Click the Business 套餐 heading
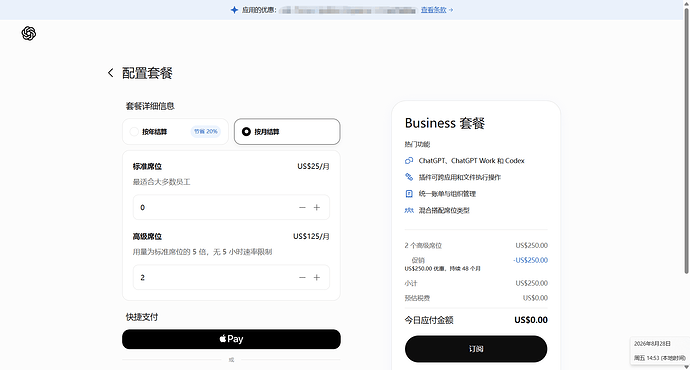 [x=444, y=123]
